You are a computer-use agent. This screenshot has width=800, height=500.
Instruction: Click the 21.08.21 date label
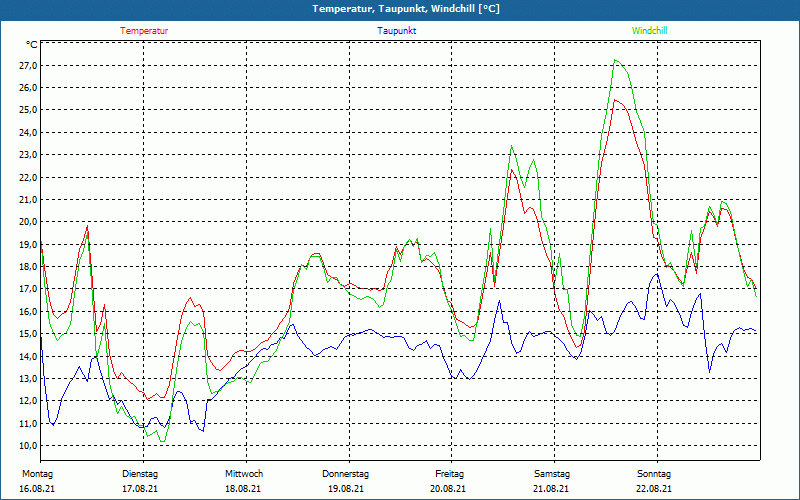(551, 489)
